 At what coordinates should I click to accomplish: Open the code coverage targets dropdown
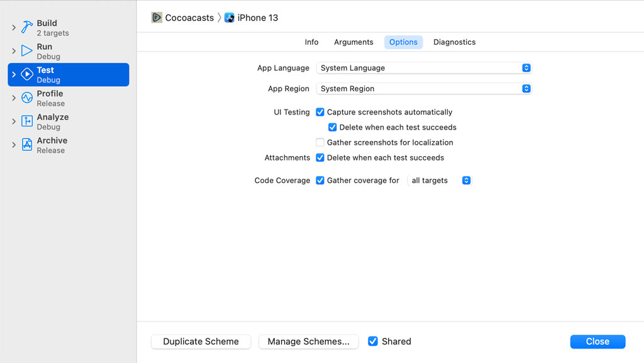point(466,180)
